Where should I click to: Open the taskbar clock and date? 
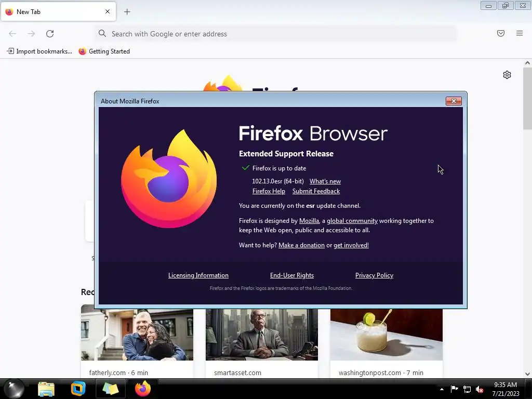[506, 389]
